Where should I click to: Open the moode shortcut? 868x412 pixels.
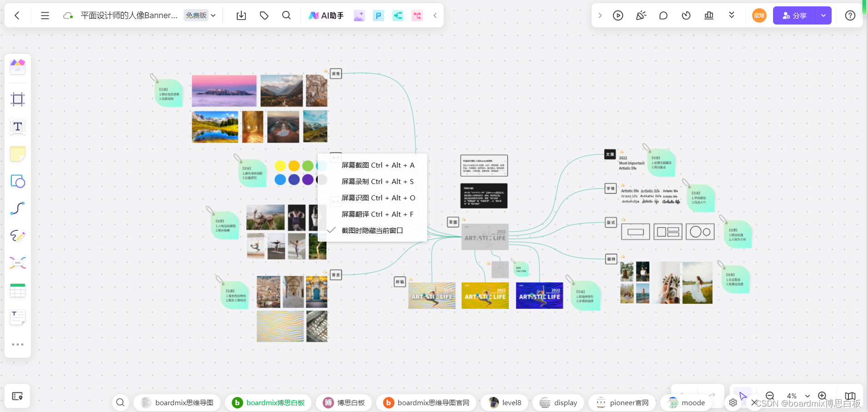click(x=686, y=402)
